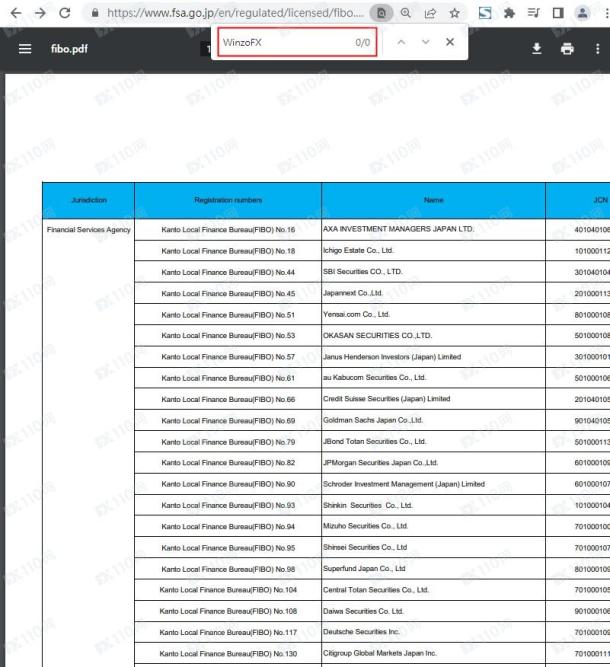610x667 pixels.
Task: Open the Extensions puzzle icon
Action: (509, 13)
